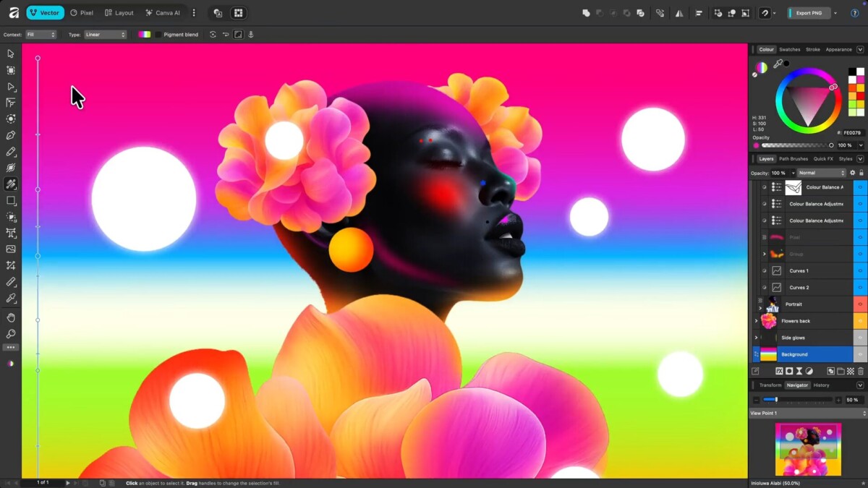Open the help question mark icon

click(854, 13)
